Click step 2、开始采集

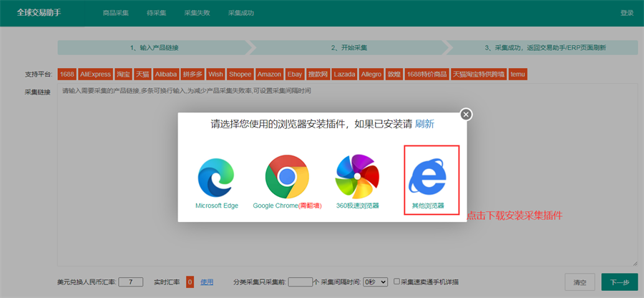[x=349, y=48]
